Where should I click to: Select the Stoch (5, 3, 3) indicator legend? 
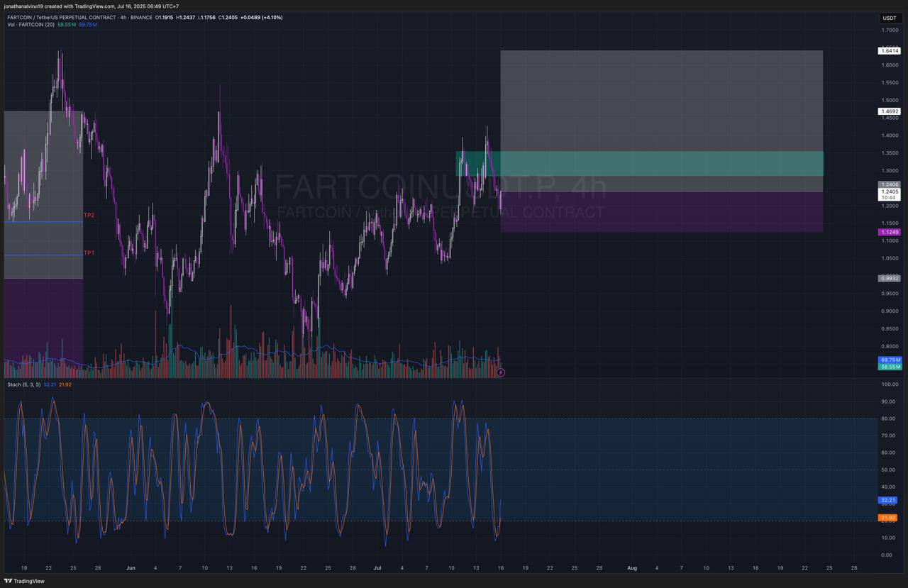23,384
